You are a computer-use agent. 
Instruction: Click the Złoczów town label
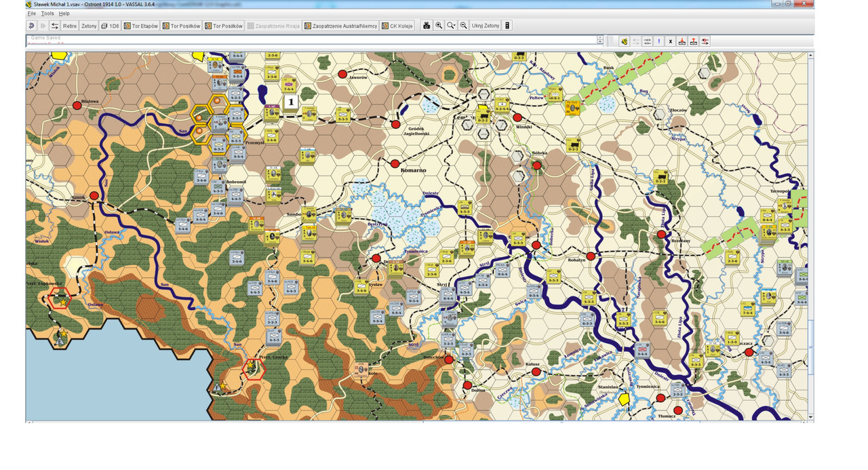click(x=678, y=110)
